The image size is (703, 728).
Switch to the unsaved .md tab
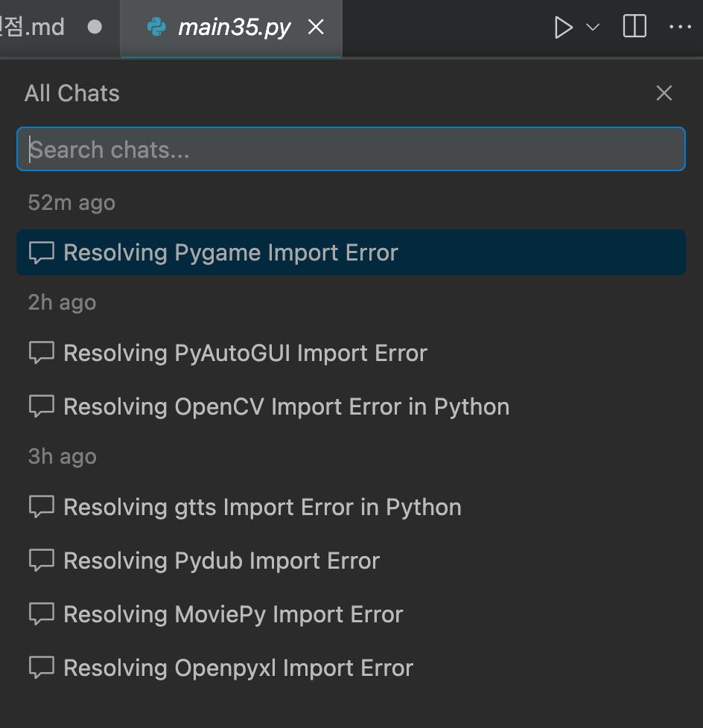34,28
